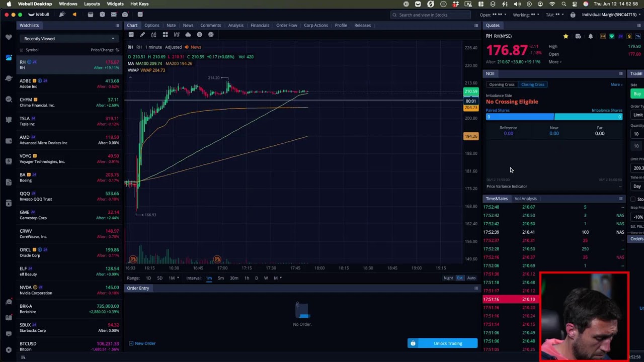Set an alert with the bell icon
This screenshot has height=362, width=644.
point(591,36)
